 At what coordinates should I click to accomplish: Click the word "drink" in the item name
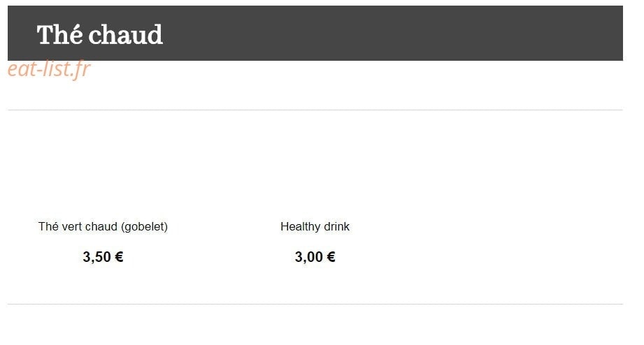337,226
